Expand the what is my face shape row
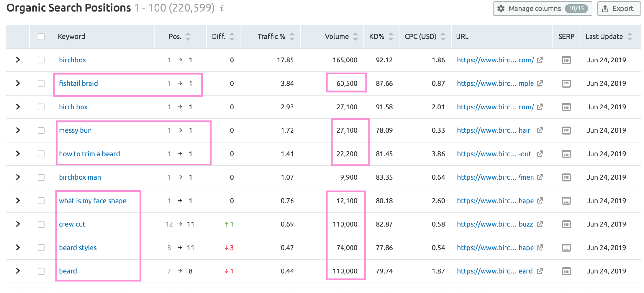 [x=18, y=201]
